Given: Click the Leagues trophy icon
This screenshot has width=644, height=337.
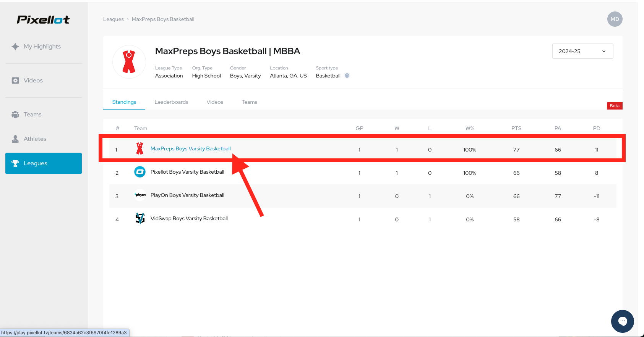Looking at the screenshot, I should (x=15, y=163).
